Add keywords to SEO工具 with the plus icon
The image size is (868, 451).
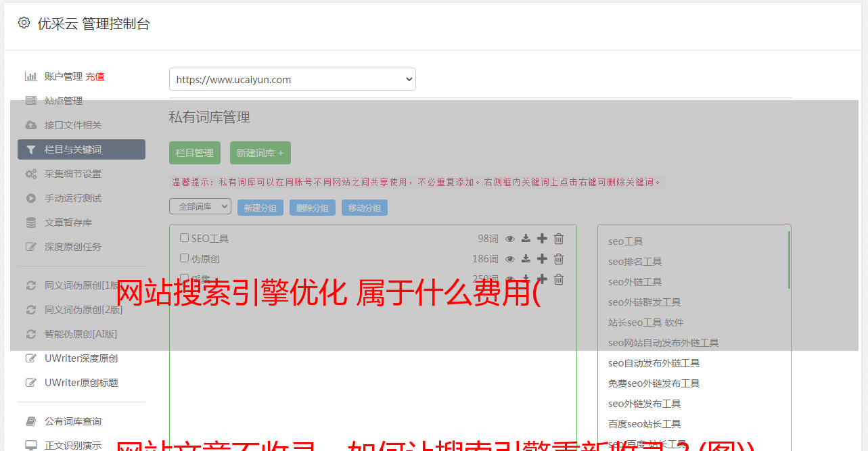[542, 239]
